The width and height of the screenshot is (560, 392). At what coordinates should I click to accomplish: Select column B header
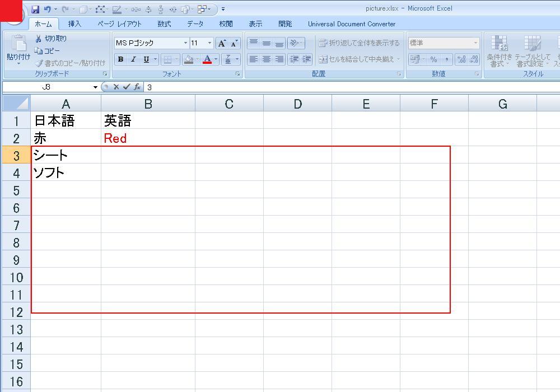click(148, 104)
